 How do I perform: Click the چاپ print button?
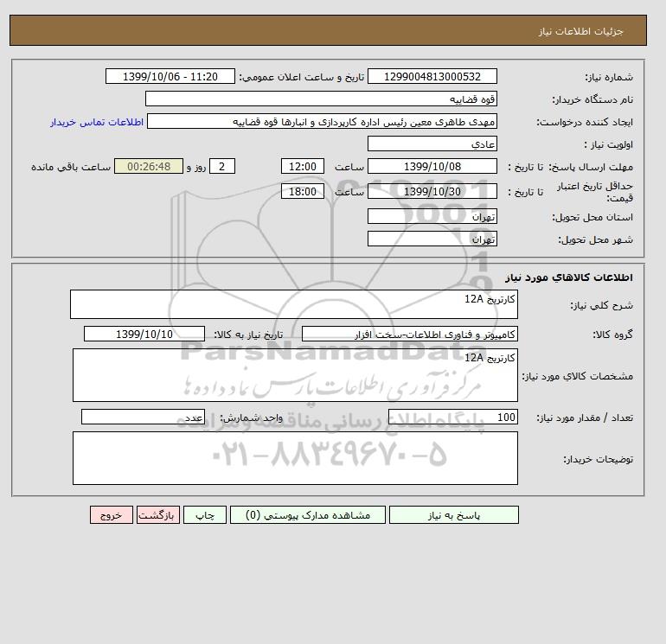205,514
